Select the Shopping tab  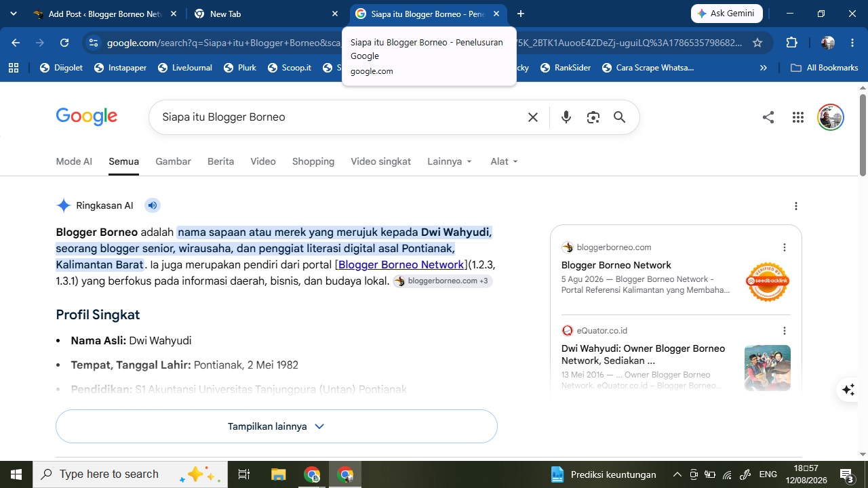(x=313, y=161)
